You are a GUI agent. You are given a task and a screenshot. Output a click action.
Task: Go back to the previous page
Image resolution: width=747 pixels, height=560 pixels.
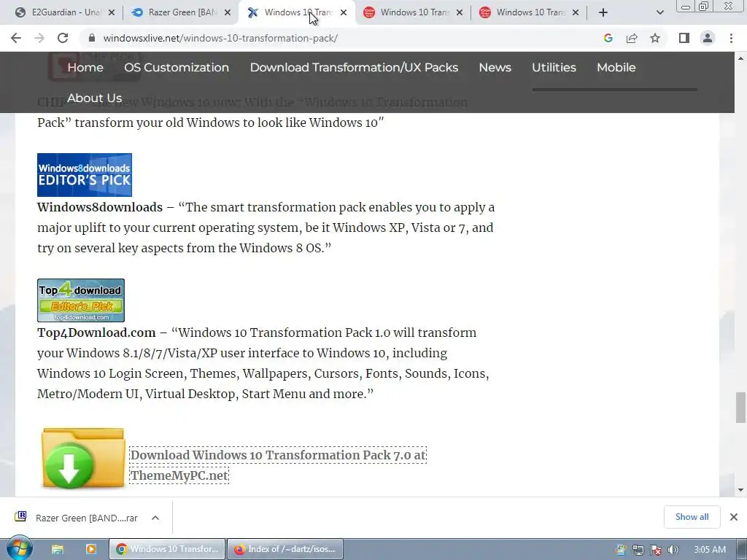point(16,38)
